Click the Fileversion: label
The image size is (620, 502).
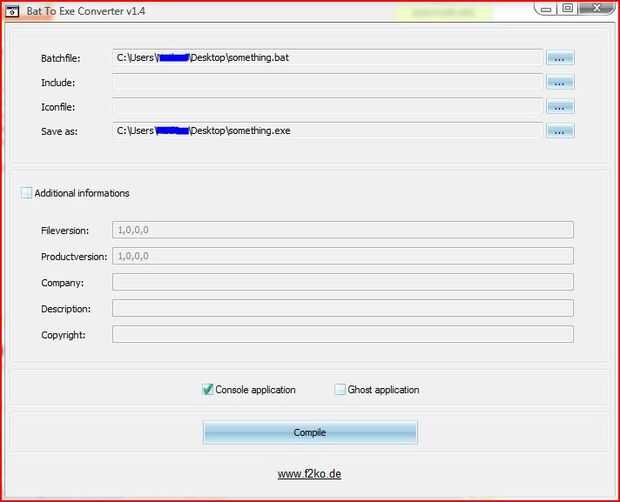(x=65, y=231)
